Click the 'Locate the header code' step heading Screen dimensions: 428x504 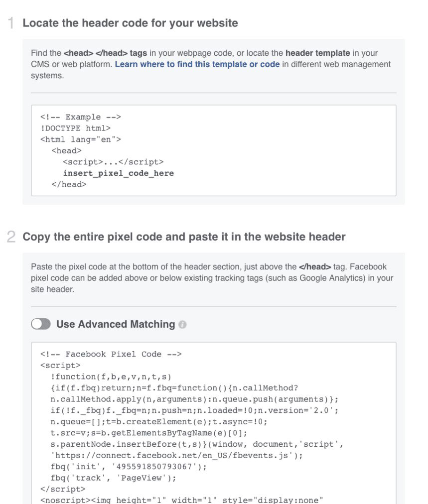130,23
